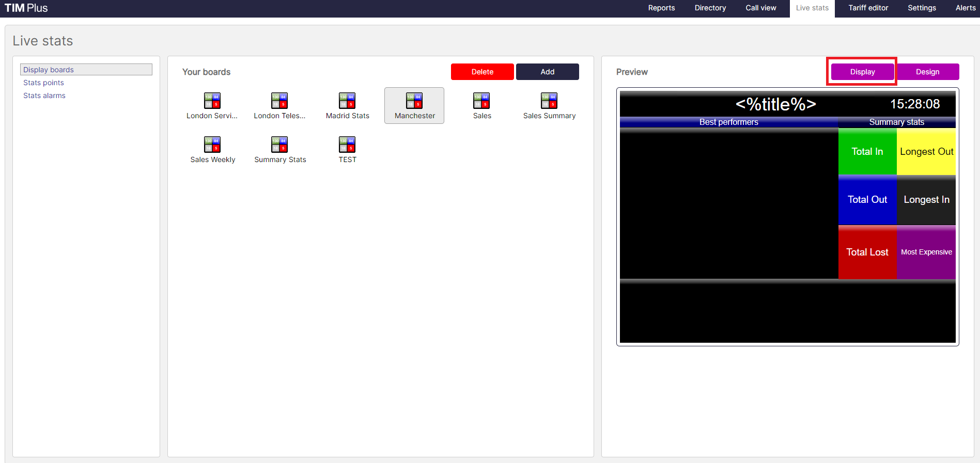Click the red Total Lost tile
Screen dimensions: 980x463
867,252
